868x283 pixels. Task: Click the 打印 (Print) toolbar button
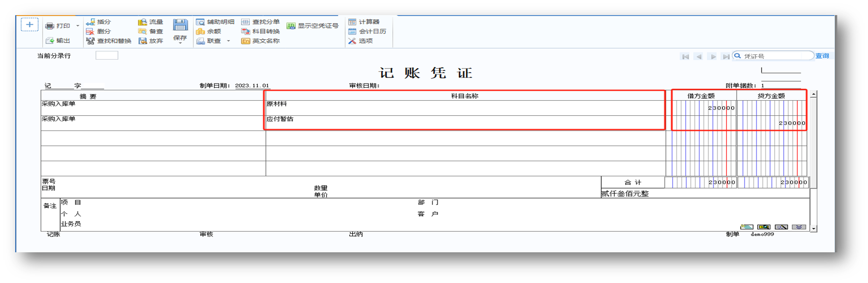(58, 26)
